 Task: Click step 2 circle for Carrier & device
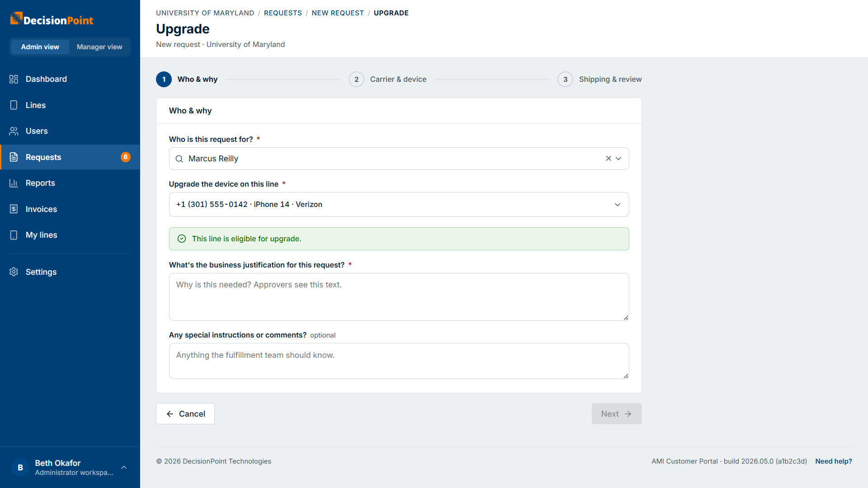coord(356,79)
